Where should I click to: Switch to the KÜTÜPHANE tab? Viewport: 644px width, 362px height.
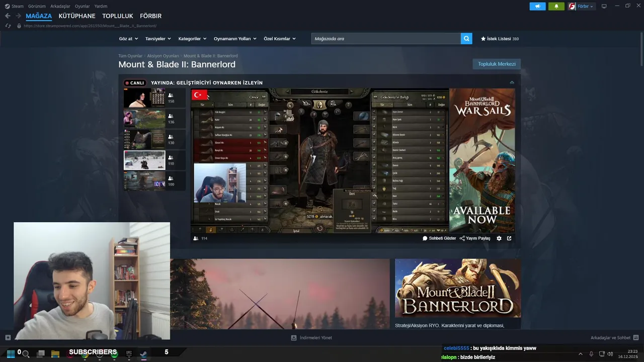tap(77, 16)
